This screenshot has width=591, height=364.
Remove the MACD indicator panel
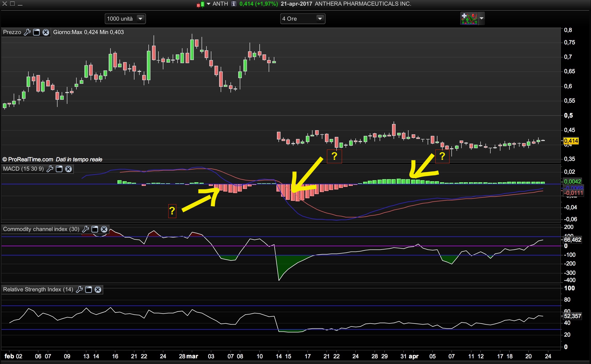68,169
